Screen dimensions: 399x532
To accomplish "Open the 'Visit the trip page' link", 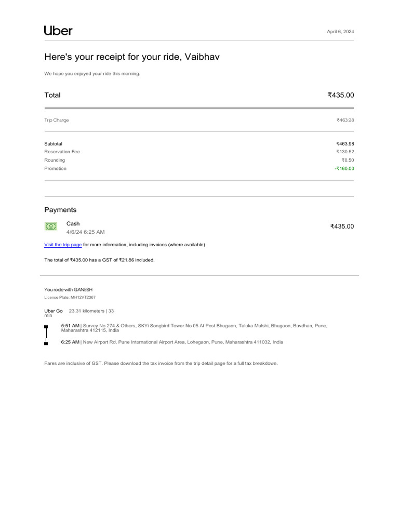I will (x=63, y=245).
